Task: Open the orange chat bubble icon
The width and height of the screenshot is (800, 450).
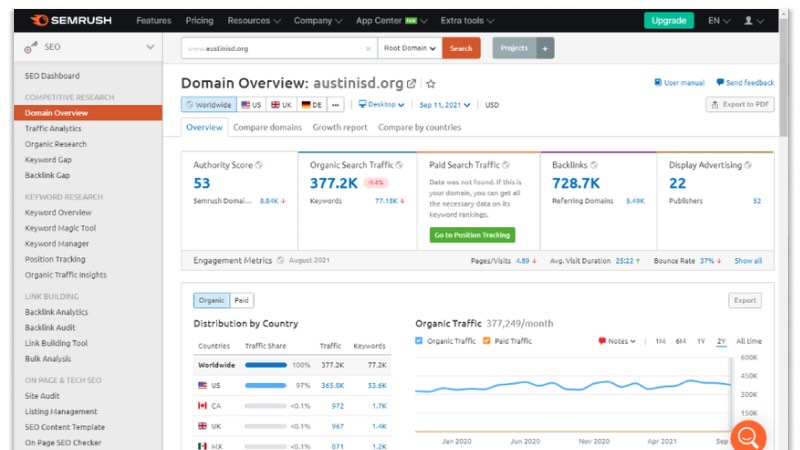Action: click(x=748, y=437)
